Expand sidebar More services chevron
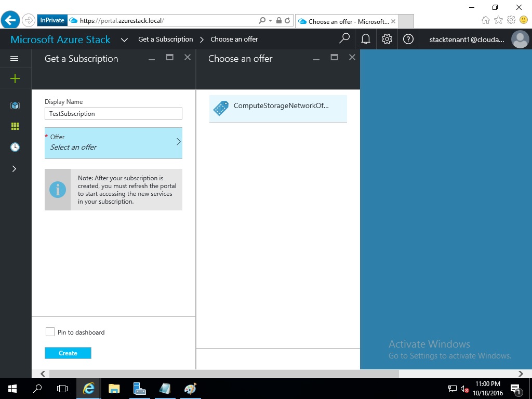The width and height of the screenshot is (532, 399). (x=14, y=169)
